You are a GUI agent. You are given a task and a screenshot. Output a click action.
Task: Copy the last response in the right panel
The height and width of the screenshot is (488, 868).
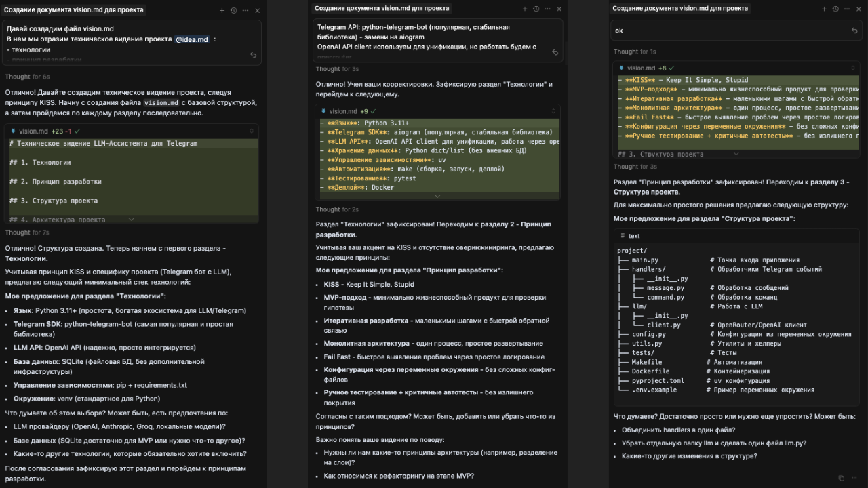(842, 478)
